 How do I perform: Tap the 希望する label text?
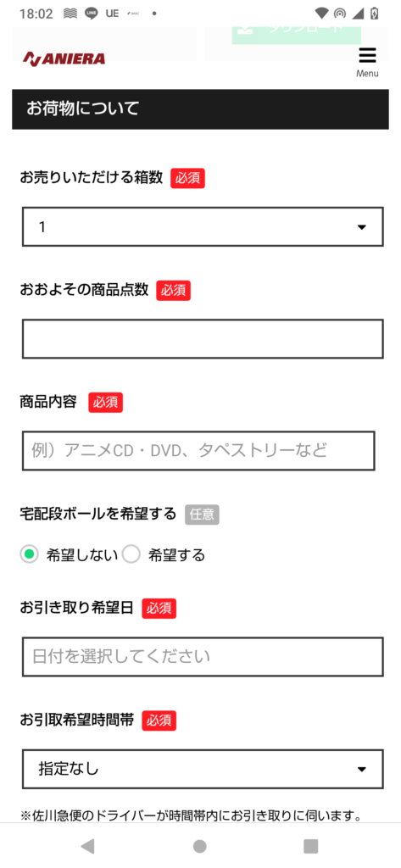pyautogui.click(x=176, y=555)
